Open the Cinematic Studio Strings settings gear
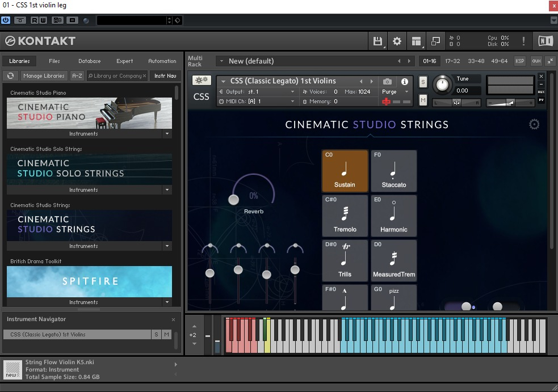The width and height of the screenshot is (558, 392). (534, 124)
